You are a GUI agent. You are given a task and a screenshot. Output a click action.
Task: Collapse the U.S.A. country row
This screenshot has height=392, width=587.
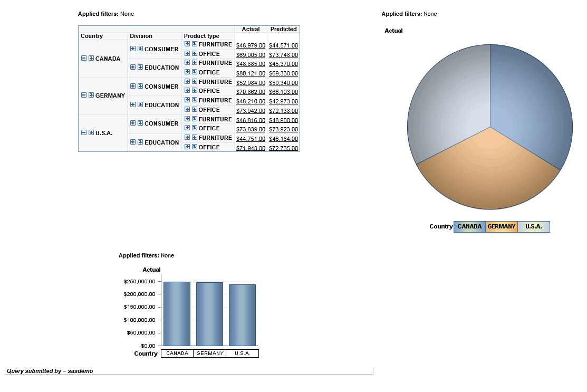point(84,132)
